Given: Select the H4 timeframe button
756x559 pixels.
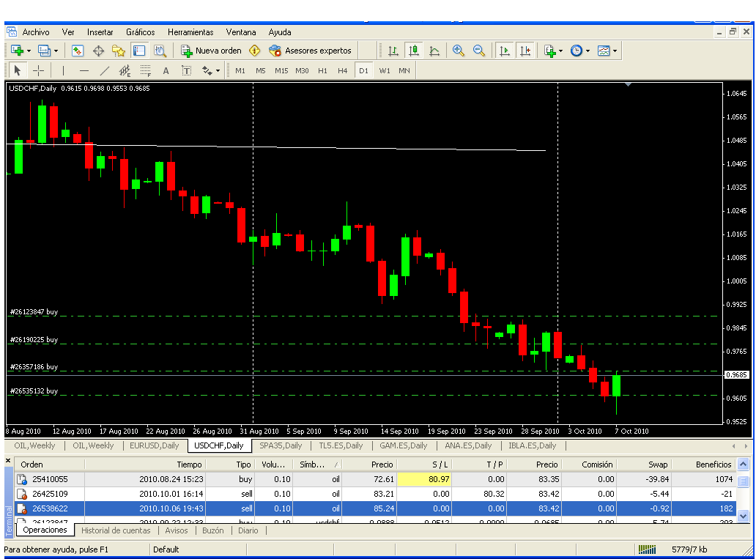Looking at the screenshot, I should [343, 71].
